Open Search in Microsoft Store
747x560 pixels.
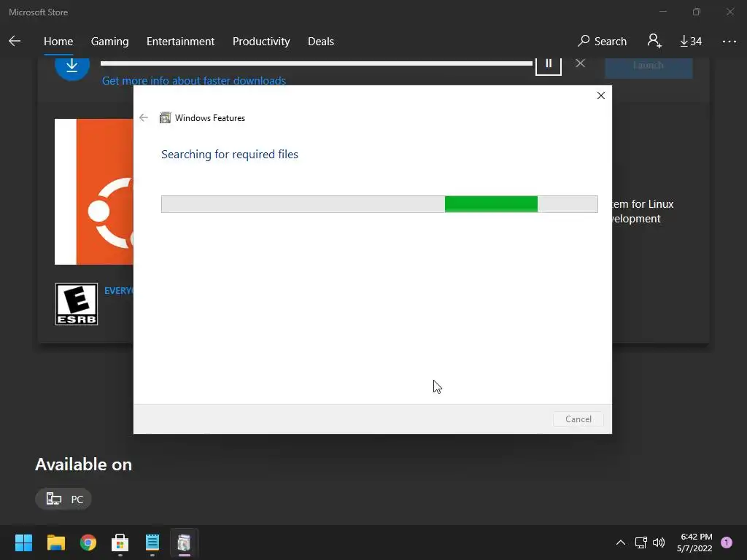click(x=602, y=42)
